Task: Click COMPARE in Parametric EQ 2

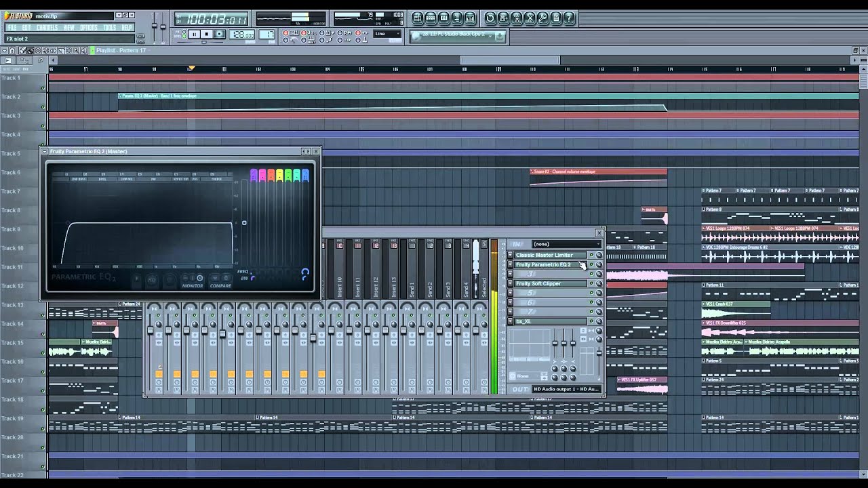Action: [220, 286]
